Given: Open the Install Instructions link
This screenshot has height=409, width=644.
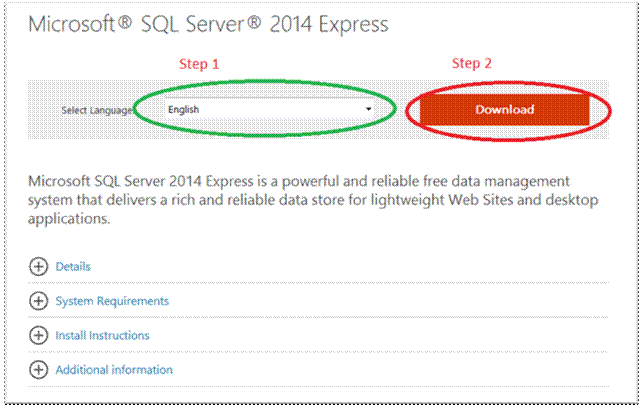Looking at the screenshot, I should pyautogui.click(x=102, y=335).
